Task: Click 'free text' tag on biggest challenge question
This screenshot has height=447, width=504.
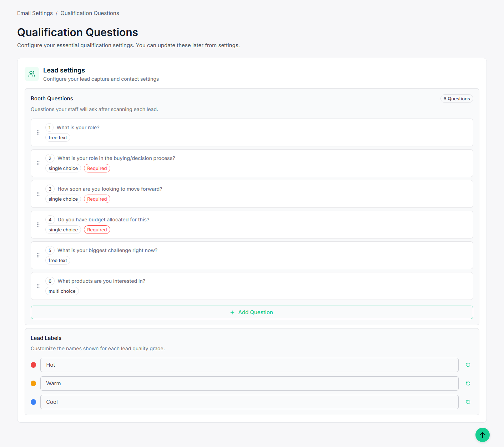Action: (58, 261)
